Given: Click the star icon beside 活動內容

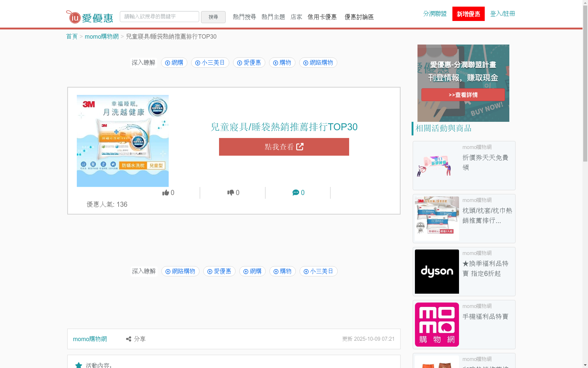Looking at the screenshot, I should [x=79, y=365].
